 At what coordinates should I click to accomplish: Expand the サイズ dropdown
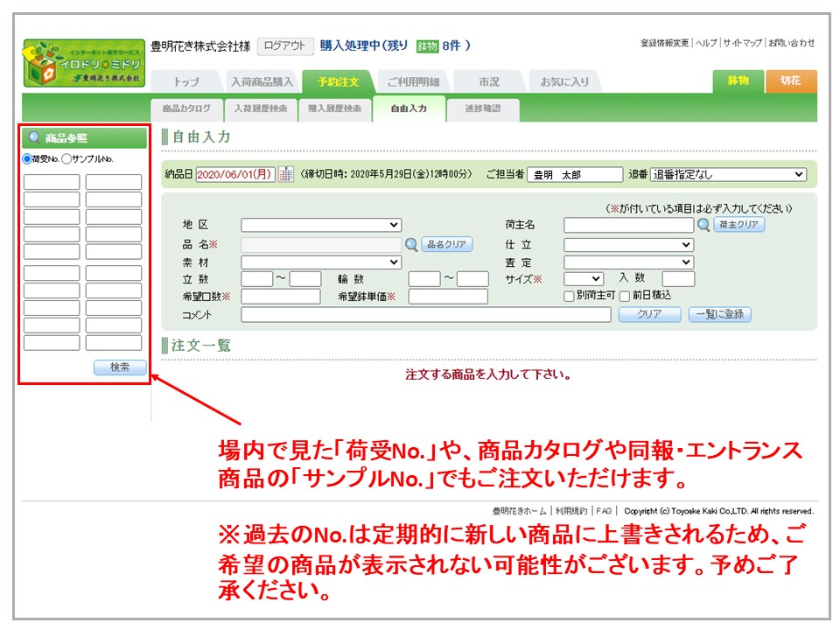[x=583, y=279]
